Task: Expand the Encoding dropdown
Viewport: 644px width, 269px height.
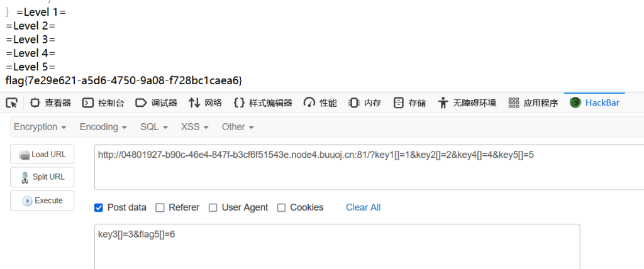Action: [x=103, y=127]
